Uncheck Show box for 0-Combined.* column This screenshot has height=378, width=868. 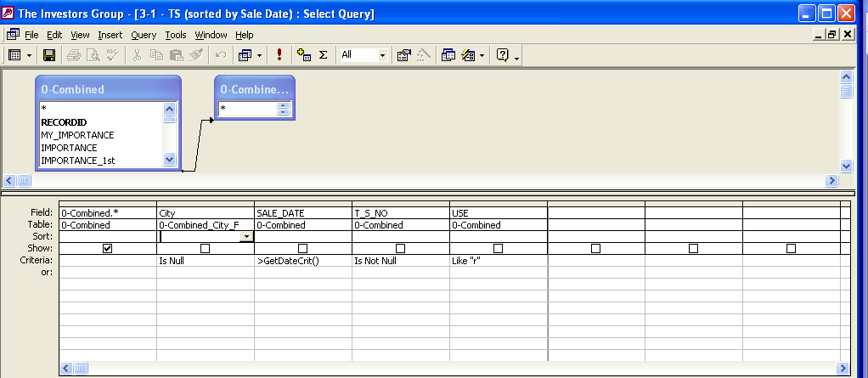pos(107,249)
